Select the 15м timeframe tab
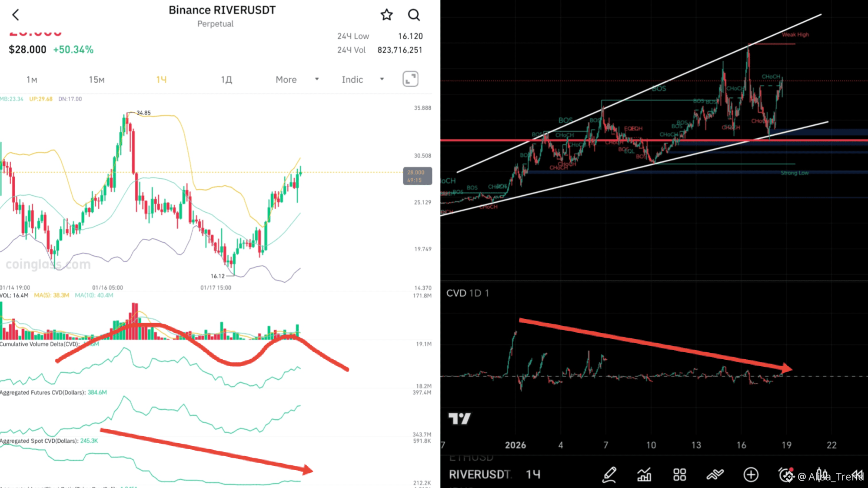868x488 pixels. [96, 80]
